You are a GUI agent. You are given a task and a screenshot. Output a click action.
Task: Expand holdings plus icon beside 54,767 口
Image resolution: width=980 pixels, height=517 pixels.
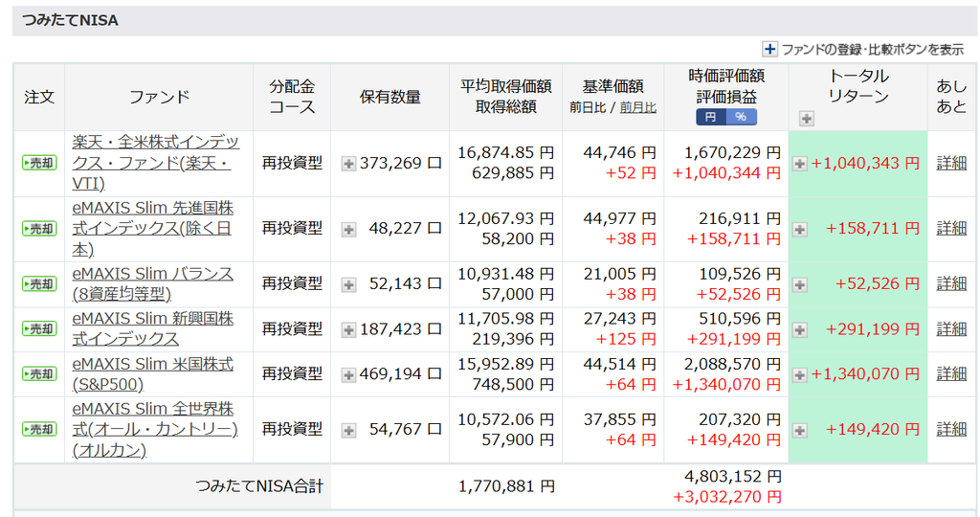(348, 430)
